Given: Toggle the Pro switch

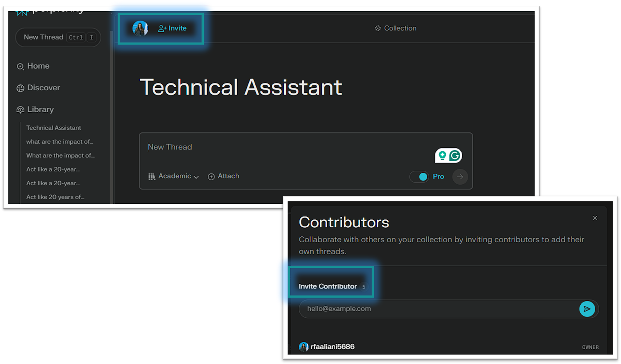Looking at the screenshot, I should point(419,177).
